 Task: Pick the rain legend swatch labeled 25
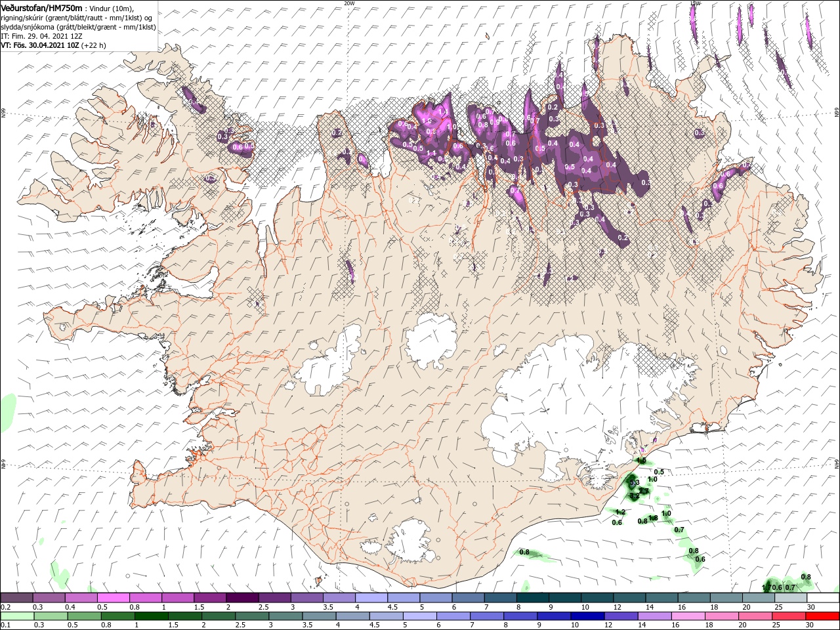[789, 616]
